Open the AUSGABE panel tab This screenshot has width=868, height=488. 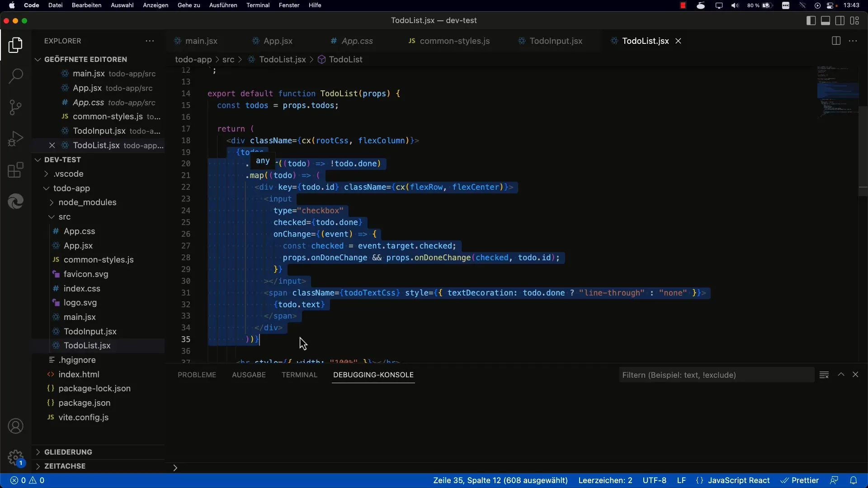[x=249, y=375]
